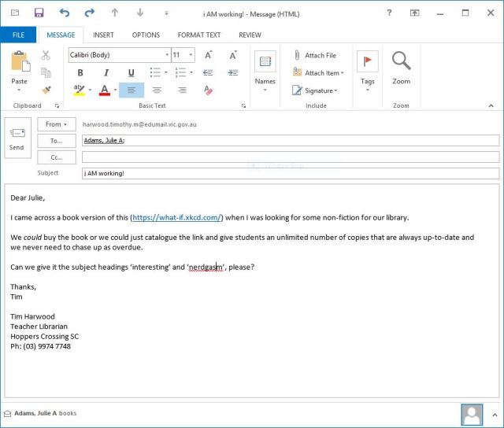Open the what-if.xkcd.com hyperlink
This screenshot has width=504, height=428.
tap(178, 218)
